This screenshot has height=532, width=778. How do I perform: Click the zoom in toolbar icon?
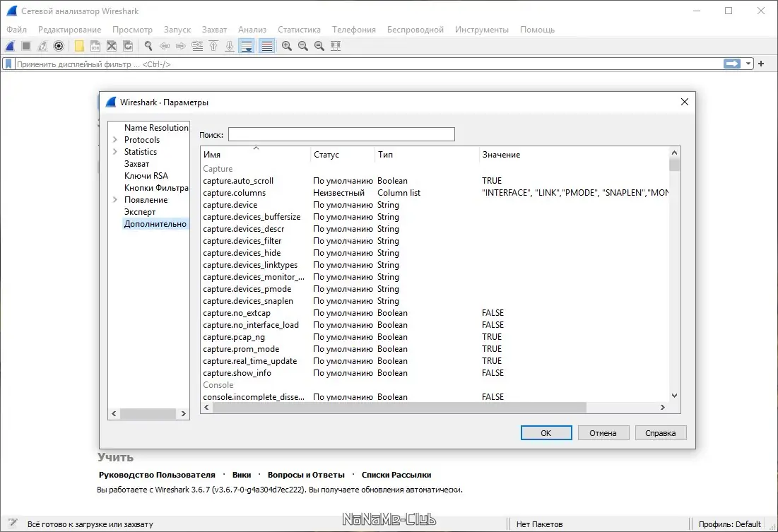(x=287, y=46)
